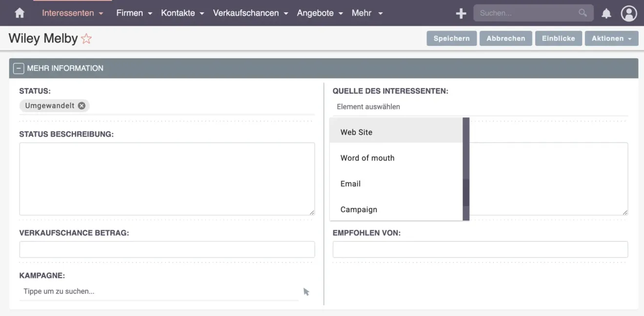Screen dimensions: 644x316
Task: Click the home icon in the navbar
Action: [19, 13]
